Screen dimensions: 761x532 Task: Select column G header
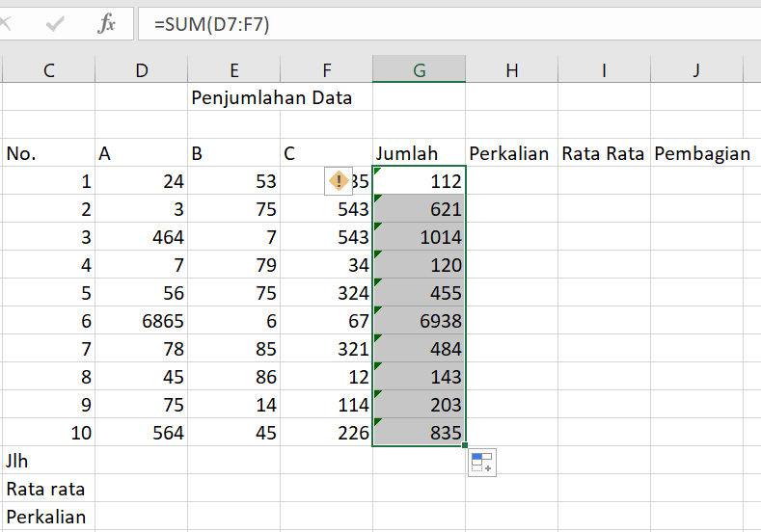[419, 69]
